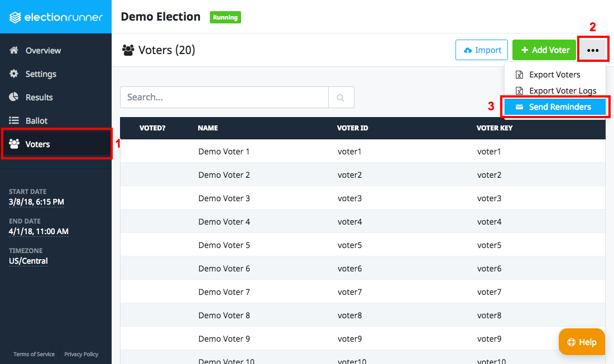
Task: Edit timezone US/Central
Action: point(28,261)
